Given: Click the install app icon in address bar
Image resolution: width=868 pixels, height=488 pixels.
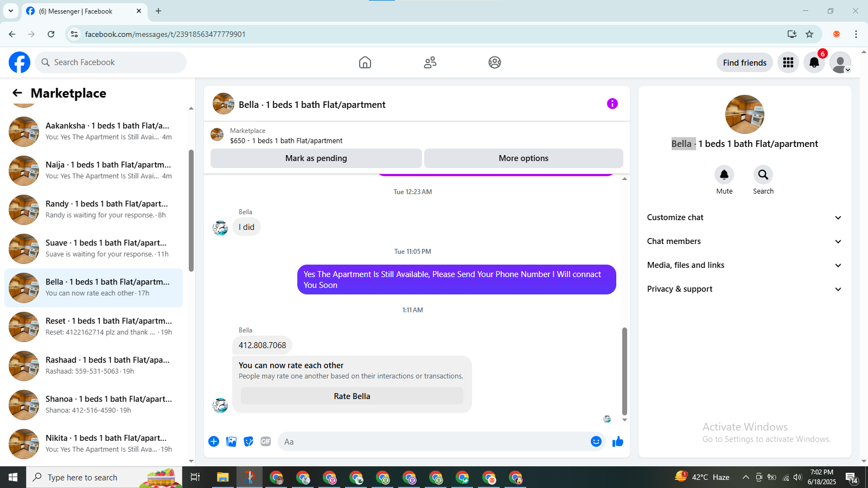Looking at the screenshot, I should 792,34.
